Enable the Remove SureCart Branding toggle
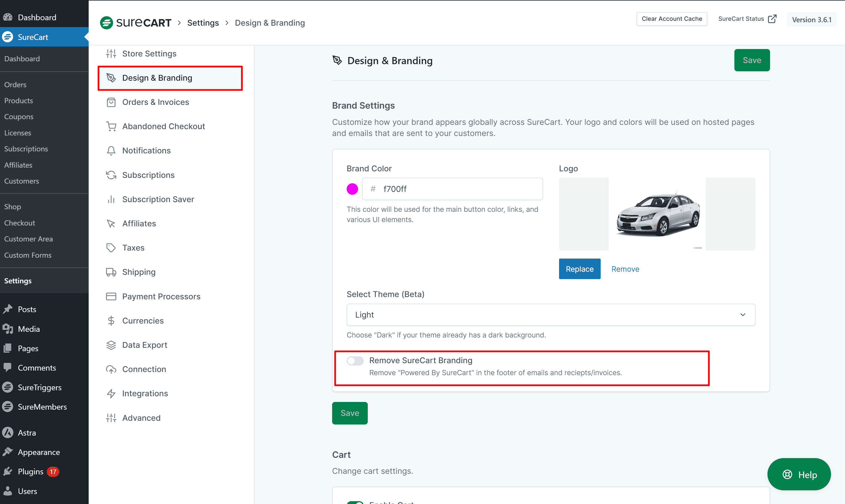845x504 pixels. [x=355, y=361]
